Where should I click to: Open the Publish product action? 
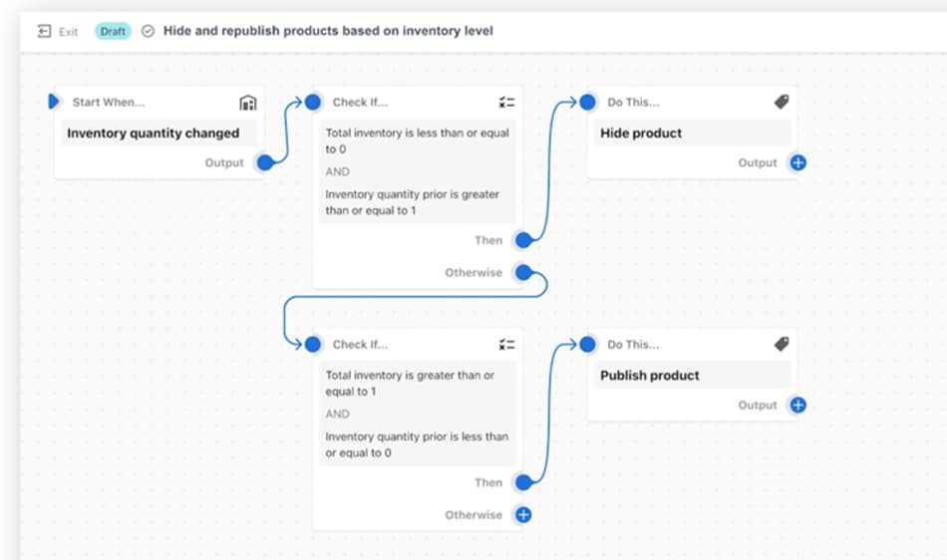692,376
